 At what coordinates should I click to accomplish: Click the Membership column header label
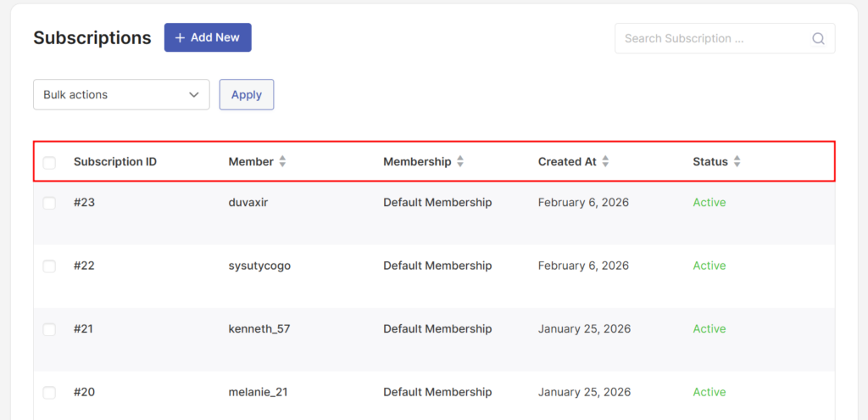417,162
